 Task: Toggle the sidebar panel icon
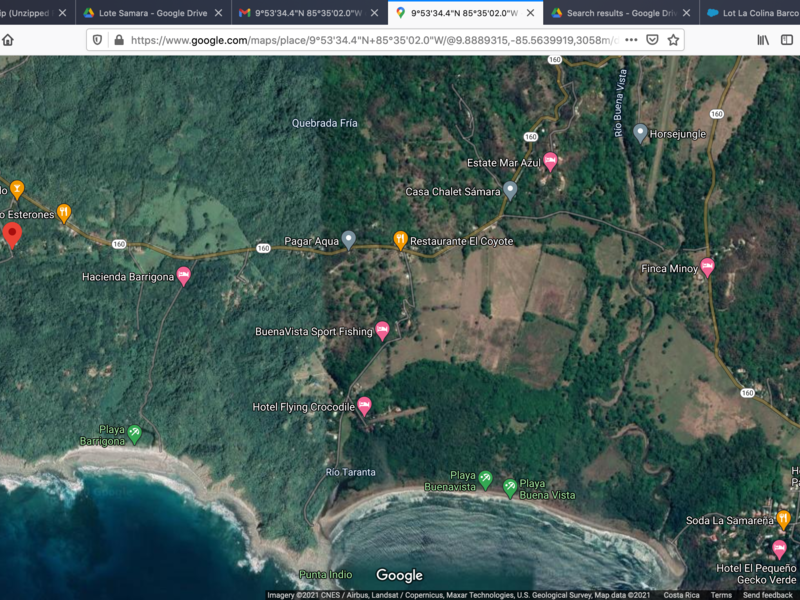(x=787, y=40)
